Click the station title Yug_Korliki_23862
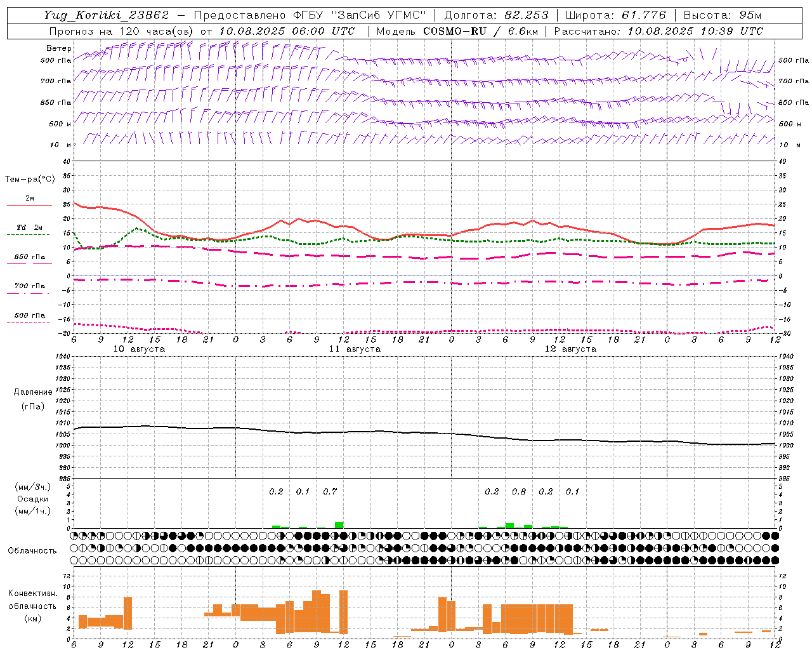Screen dimensions: 812x650 click(107, 16)
